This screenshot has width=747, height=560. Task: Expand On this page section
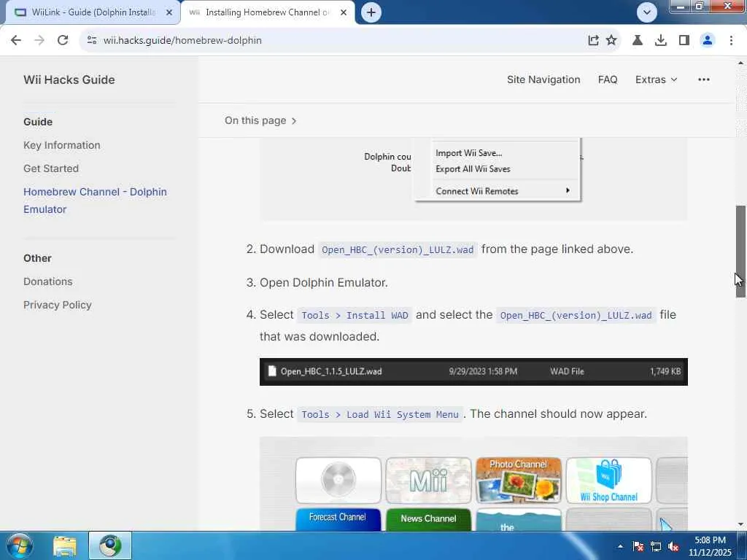(x=260, y=120)
